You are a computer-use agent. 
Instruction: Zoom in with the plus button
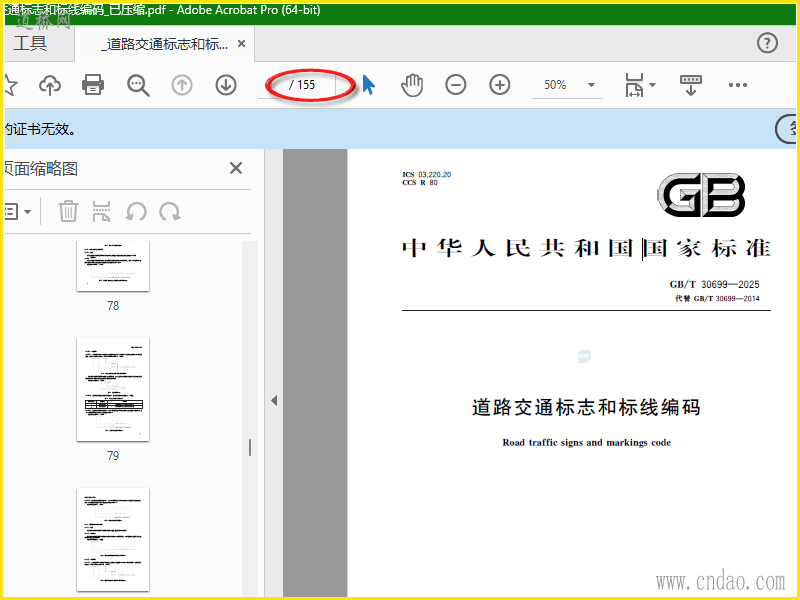[500, 85]
